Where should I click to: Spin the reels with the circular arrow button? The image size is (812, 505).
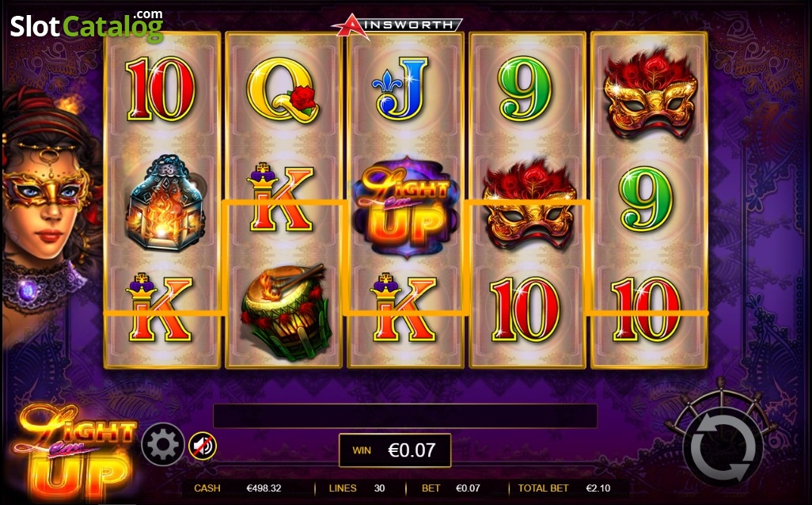723,446
